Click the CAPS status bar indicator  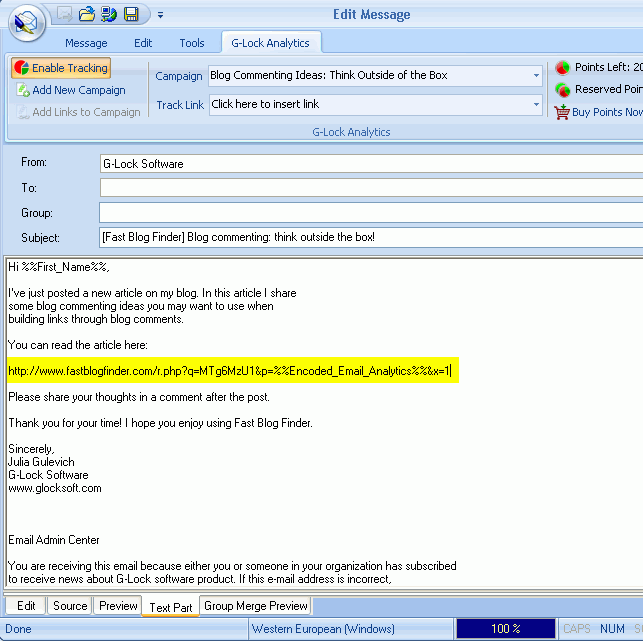pos(577,629)
